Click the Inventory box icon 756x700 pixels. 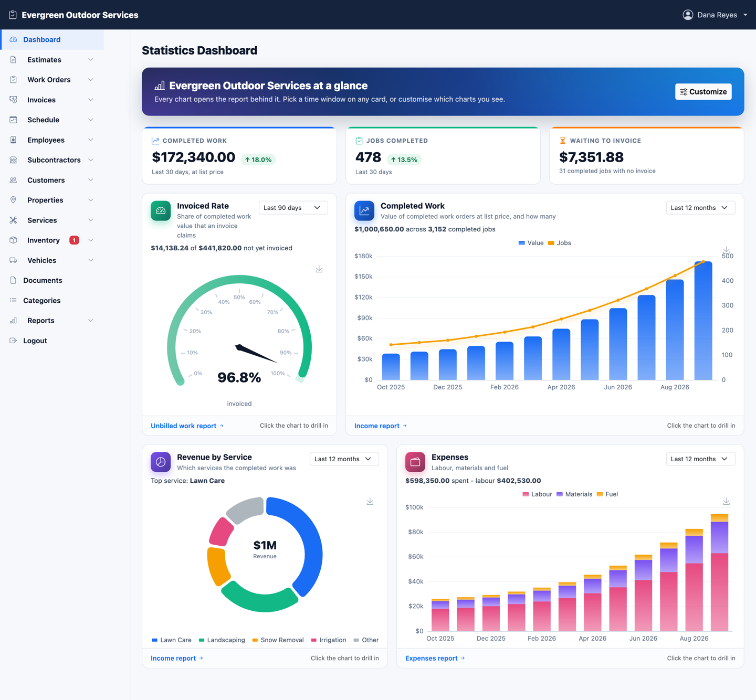coord(13,240)
